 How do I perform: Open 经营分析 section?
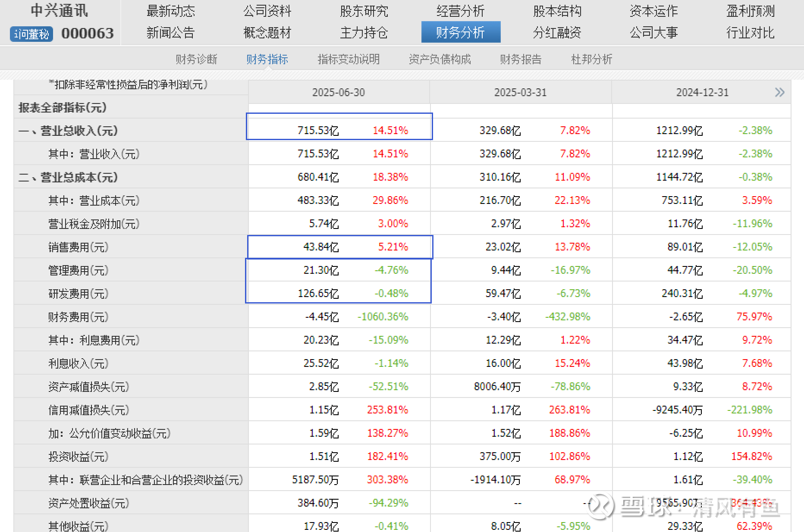coord(461,11)
